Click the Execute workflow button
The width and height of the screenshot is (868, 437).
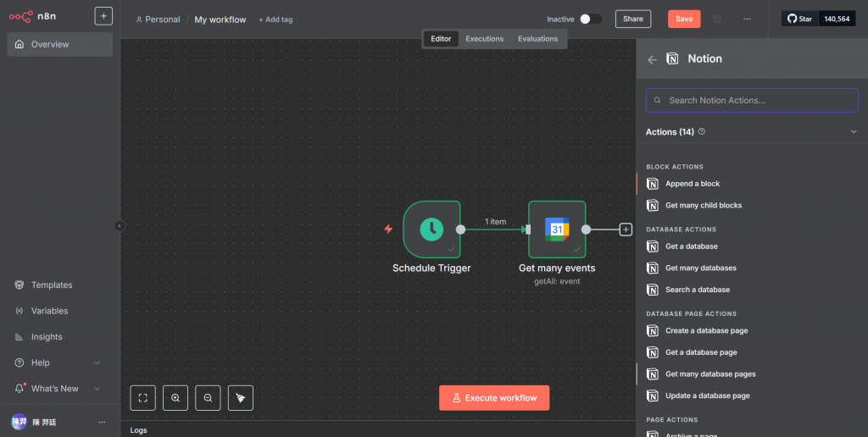point(494,398)
